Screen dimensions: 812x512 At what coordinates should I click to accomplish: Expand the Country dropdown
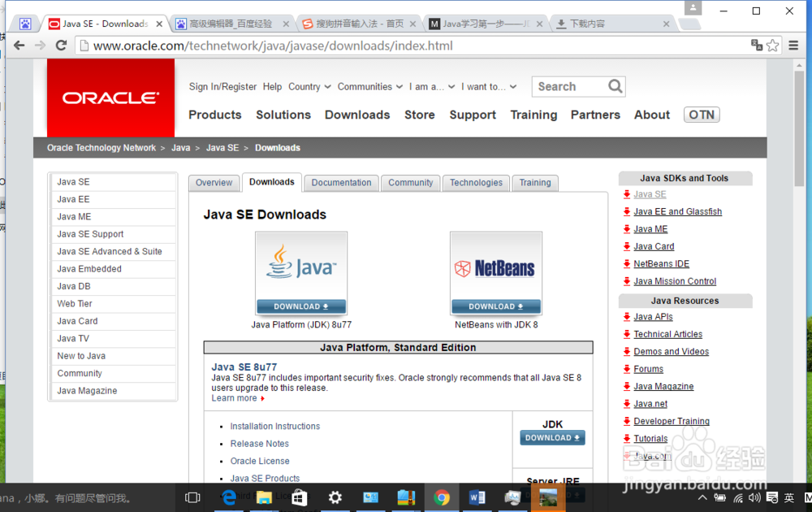[309, 86]
